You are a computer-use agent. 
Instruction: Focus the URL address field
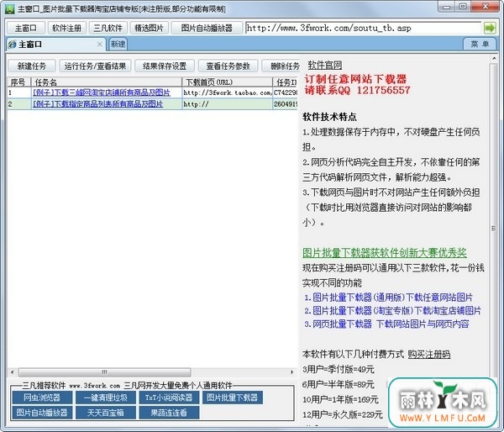tap(363, 28)
